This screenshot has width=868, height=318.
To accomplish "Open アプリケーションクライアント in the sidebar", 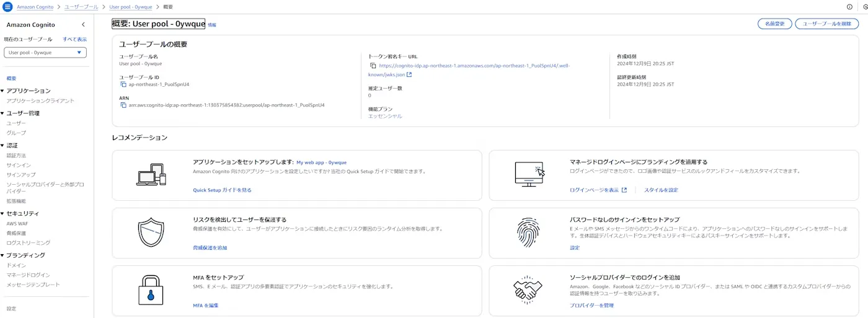I will (40, 100).
